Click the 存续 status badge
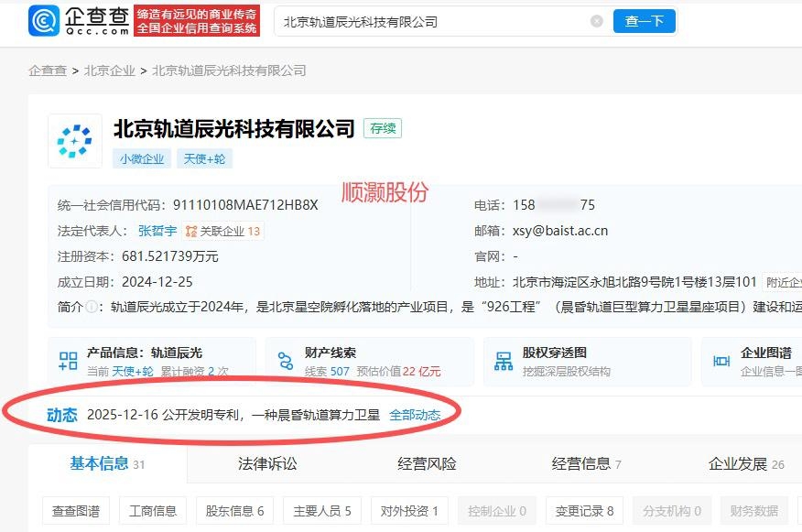This screenshot has height=532, width=802. [383, 128]
